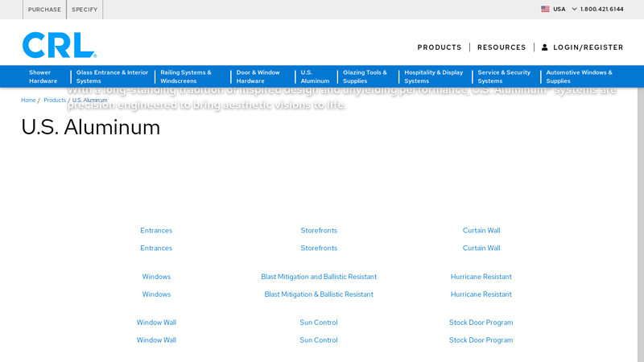644x362 pixels.
Task: Open Shower Hardware in the blue nav bar
Action: point(43,76)
